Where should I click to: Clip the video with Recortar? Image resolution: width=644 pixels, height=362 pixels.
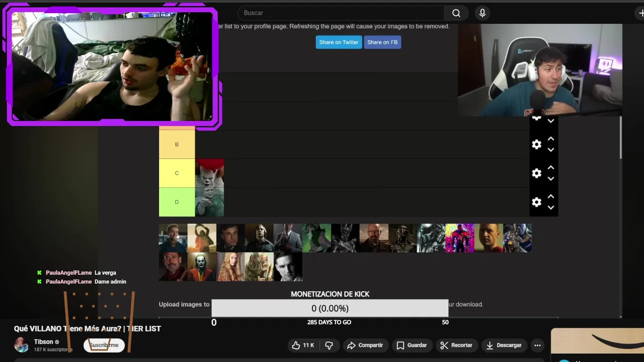456,345
